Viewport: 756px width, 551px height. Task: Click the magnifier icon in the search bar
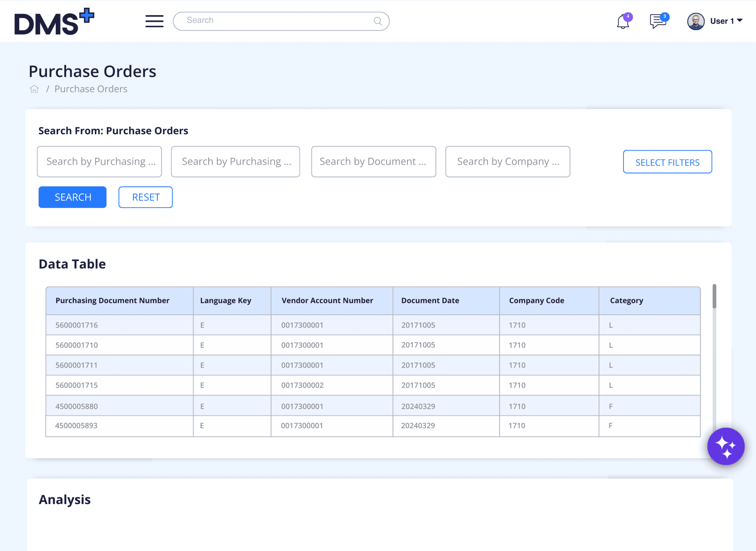tap(377, 21)
